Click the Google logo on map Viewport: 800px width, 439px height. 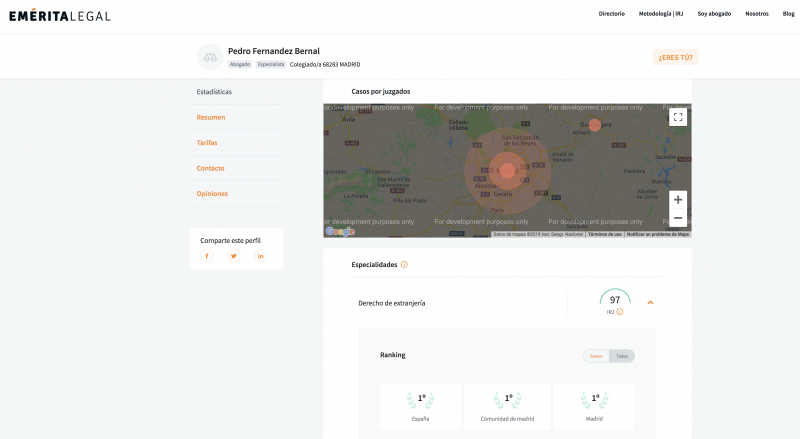click(x=340, y=232)
